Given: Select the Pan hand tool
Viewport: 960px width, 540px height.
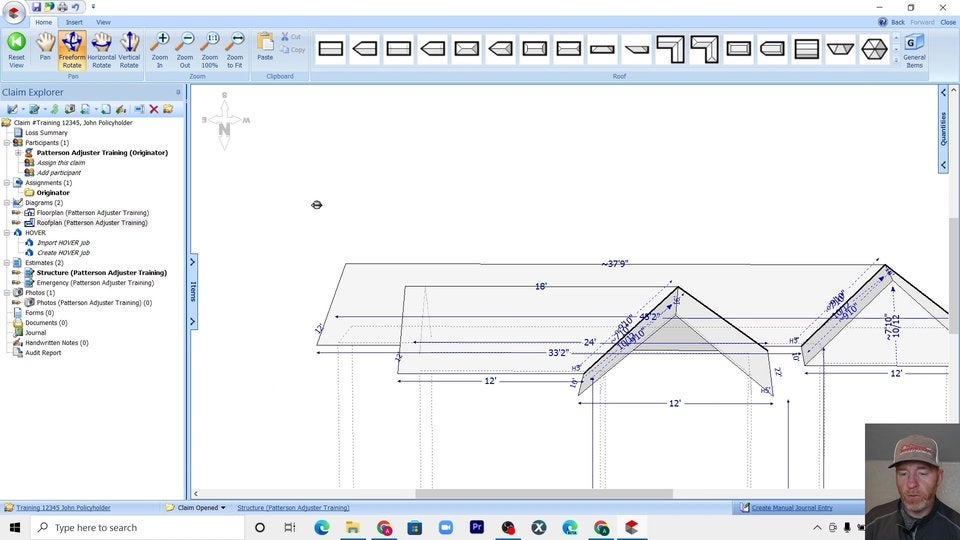Looking at the screenshot, I should (x=45, y=47).
